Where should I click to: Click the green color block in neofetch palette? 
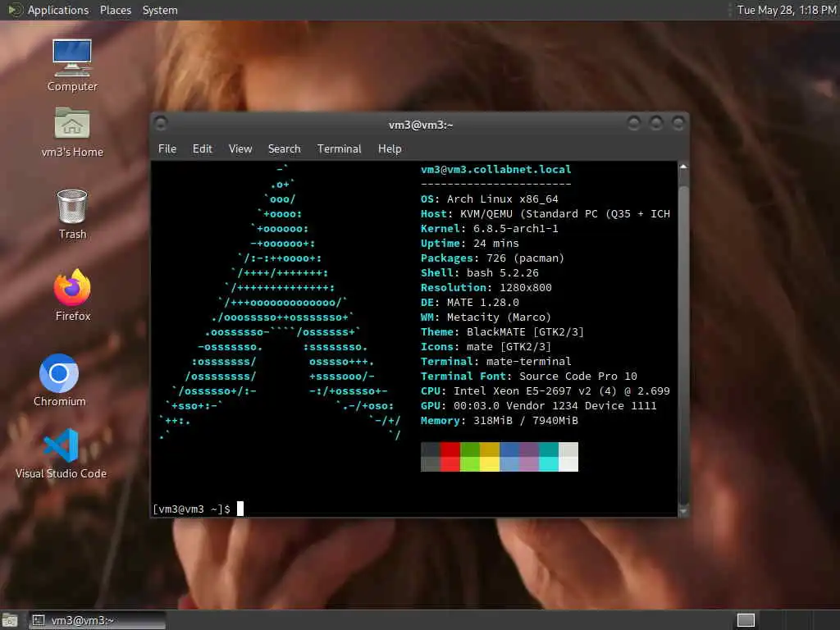click(470, 457)
